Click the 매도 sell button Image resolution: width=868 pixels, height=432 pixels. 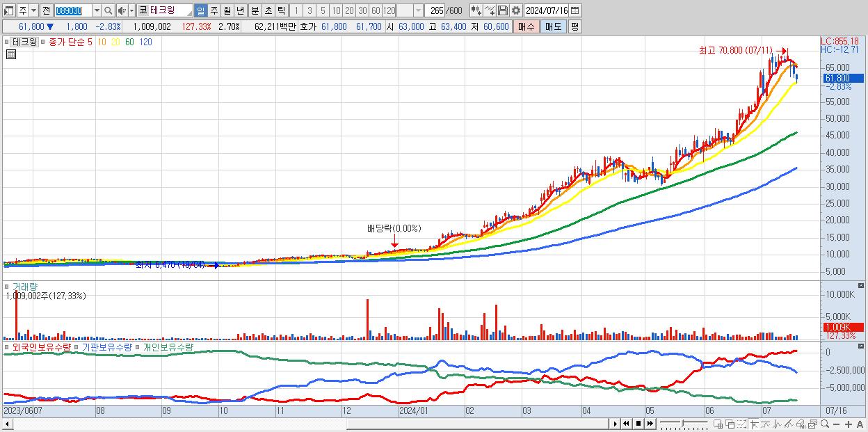click(553, 26)
